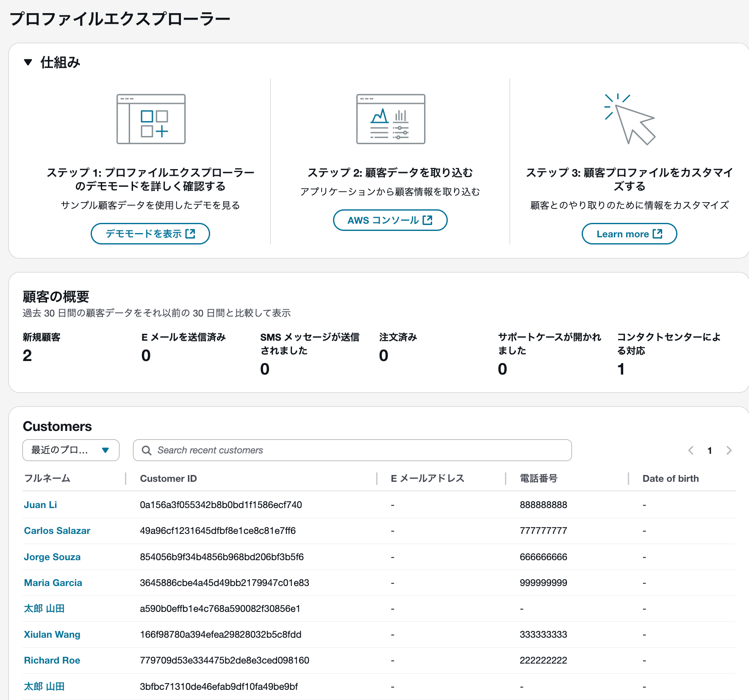Click the プロファイルエクスプローラー page title

[x=120, y=19]
